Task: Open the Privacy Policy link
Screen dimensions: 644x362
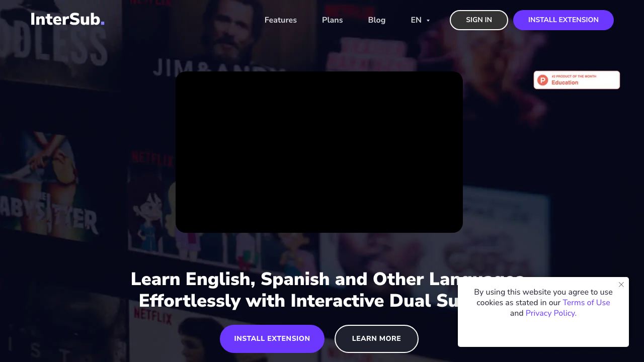Action: coord(551,313)
